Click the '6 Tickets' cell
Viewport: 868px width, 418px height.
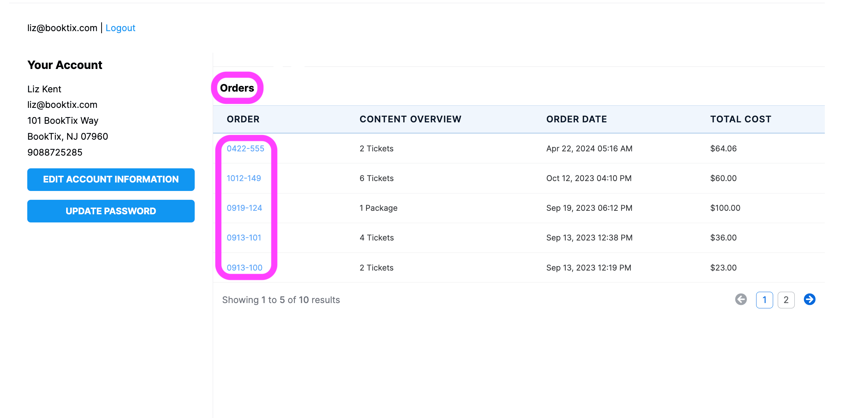click(x=376, y=178)
